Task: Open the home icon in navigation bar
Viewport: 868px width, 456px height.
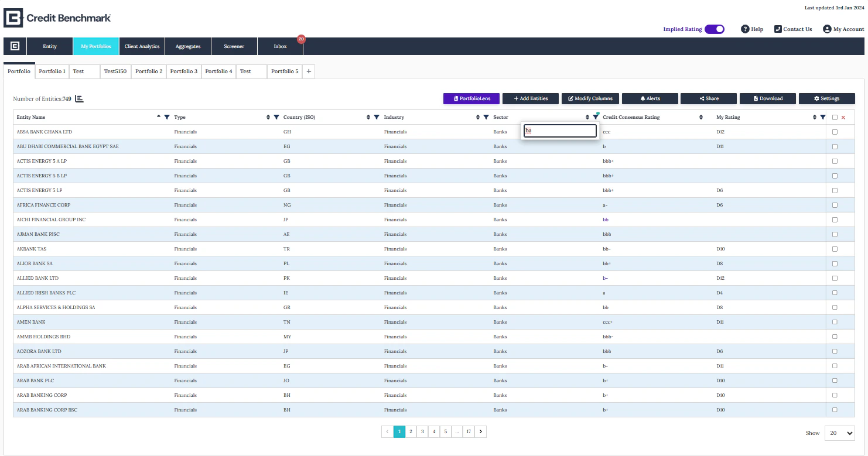Action: pyautogui.click(x=15, y=46)
